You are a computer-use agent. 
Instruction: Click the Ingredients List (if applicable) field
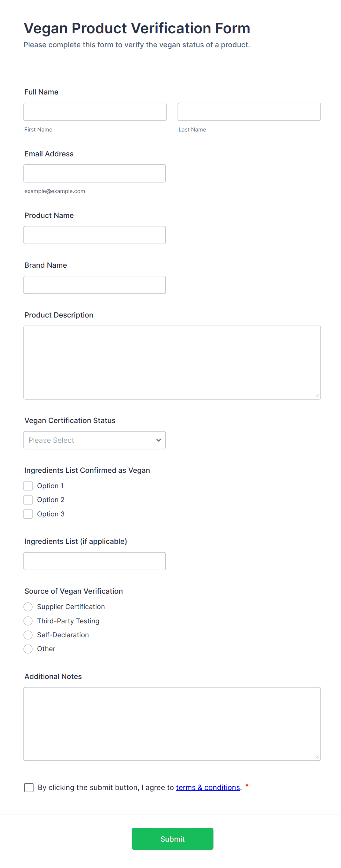(95, 561)
